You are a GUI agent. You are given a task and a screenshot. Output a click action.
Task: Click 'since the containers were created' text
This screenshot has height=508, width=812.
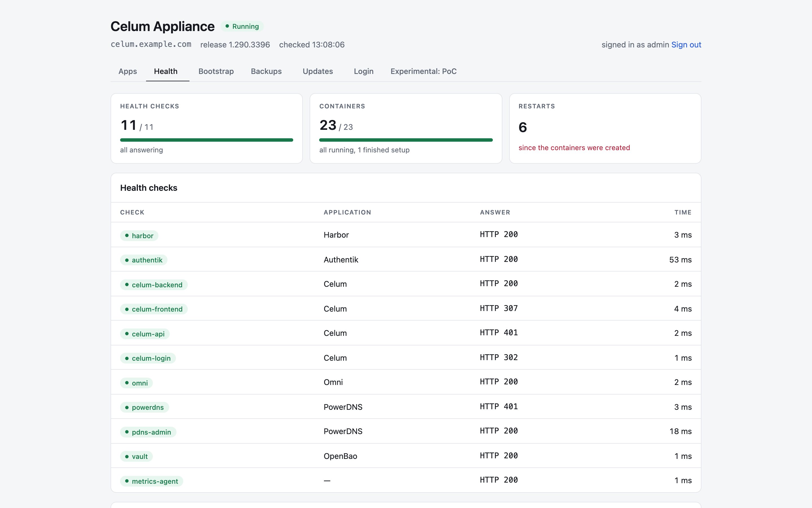coord(574,148)
